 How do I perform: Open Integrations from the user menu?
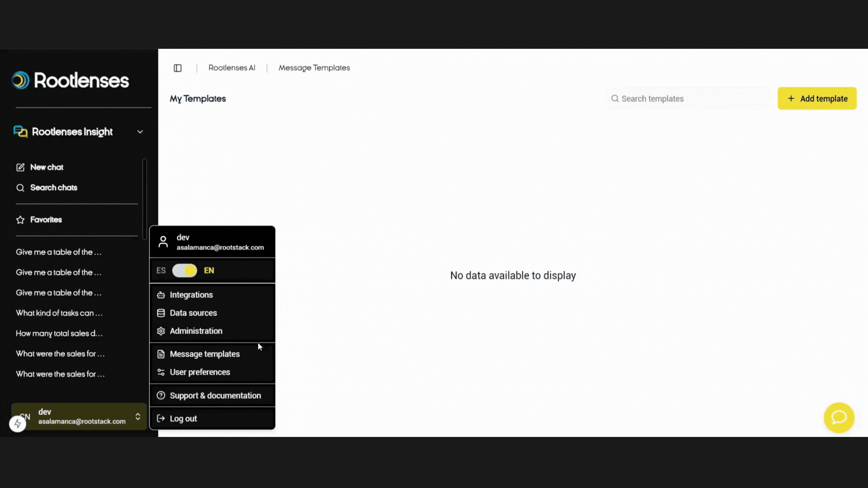(191, 295)
